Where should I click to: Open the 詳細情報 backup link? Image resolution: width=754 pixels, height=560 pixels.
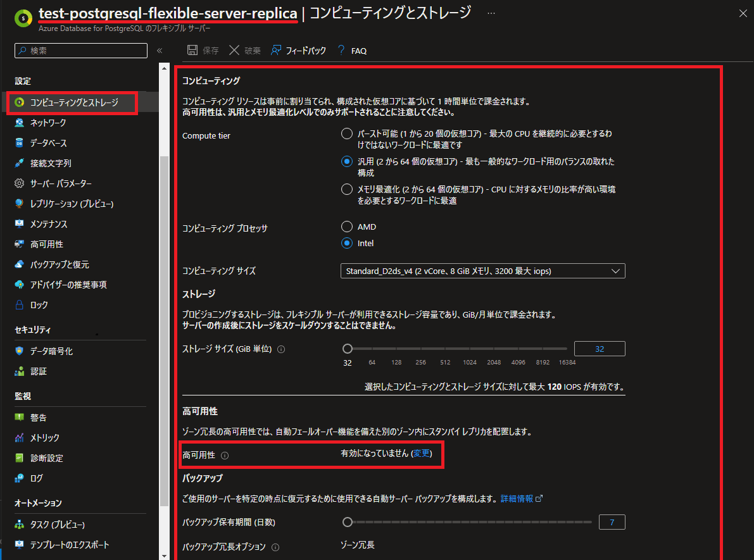521,499
